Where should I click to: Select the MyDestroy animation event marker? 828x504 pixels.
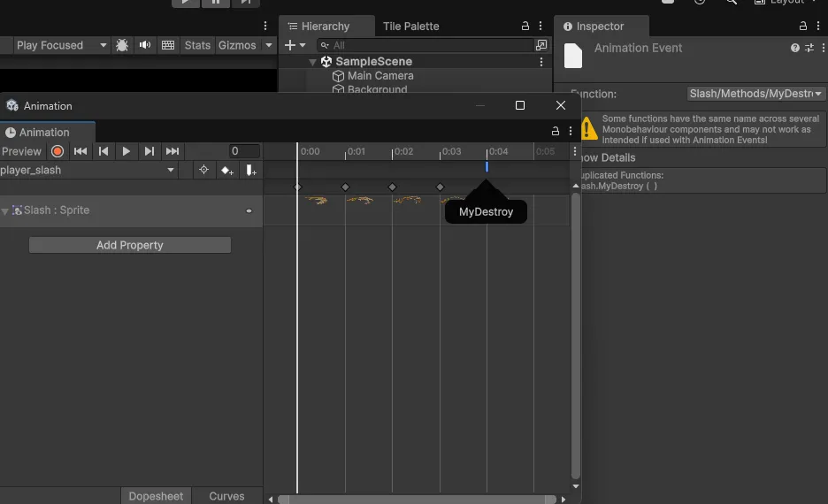click(x=487, y=167)
